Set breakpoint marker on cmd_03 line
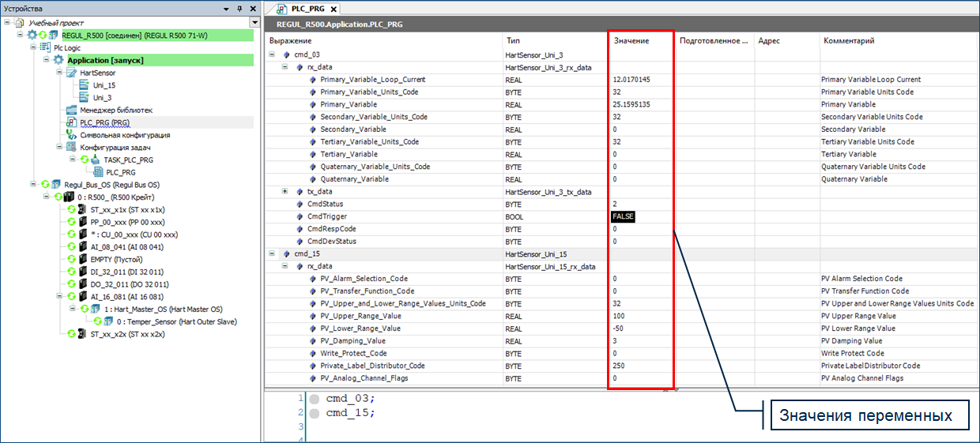This screenshot has height=443, width=980. 315,399
